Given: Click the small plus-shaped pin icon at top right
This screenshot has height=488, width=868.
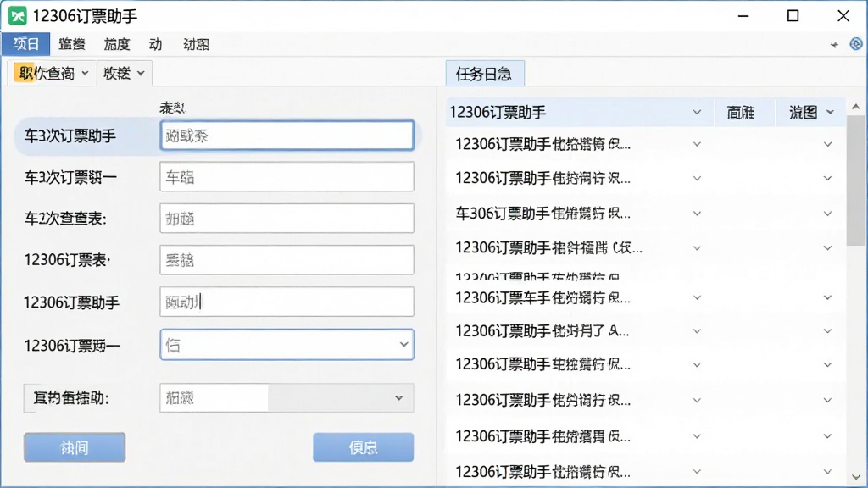Looking at the screenshot, I should 834,45.
